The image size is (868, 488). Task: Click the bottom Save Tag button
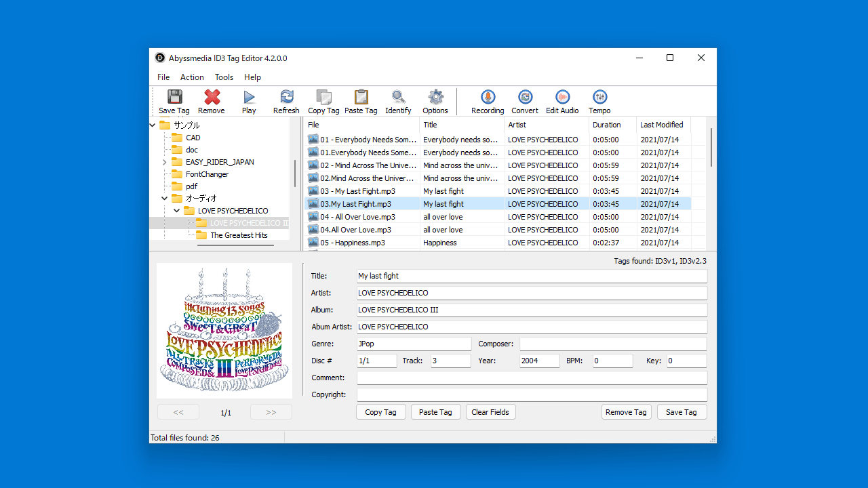(x=682, y=412)
